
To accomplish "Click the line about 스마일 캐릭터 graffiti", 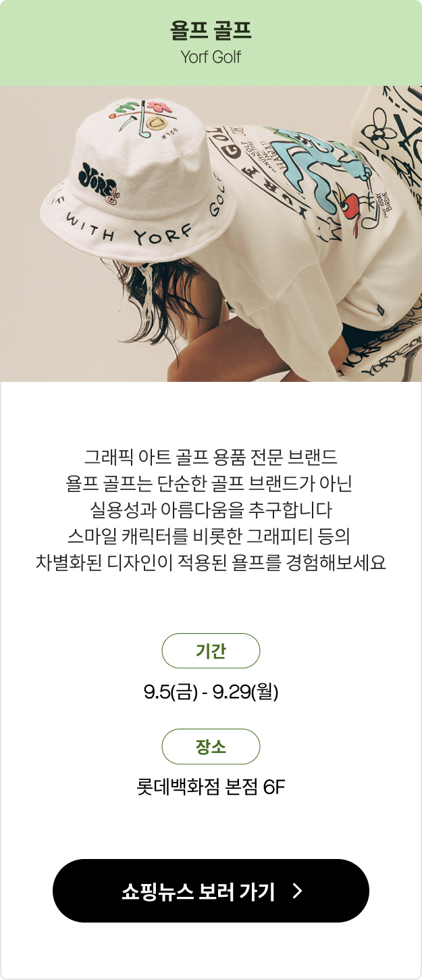I will click(x=211, y=537).
